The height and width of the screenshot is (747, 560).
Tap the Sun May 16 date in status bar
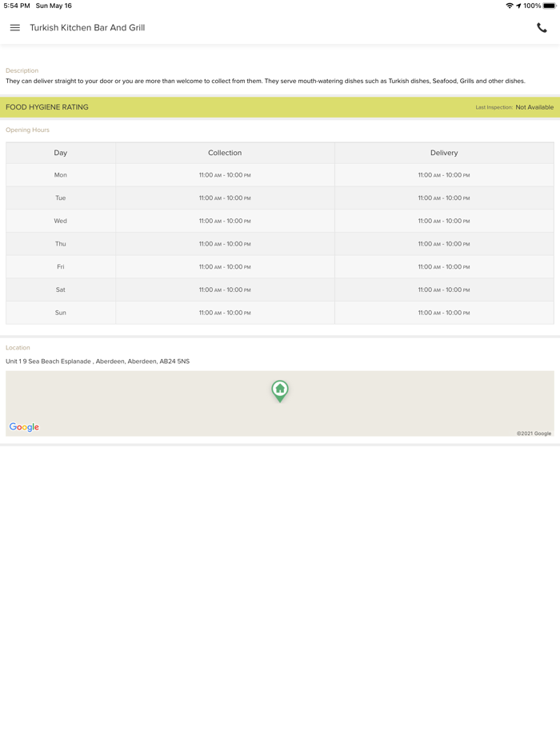pyautogui.click(x=54, y=6)
